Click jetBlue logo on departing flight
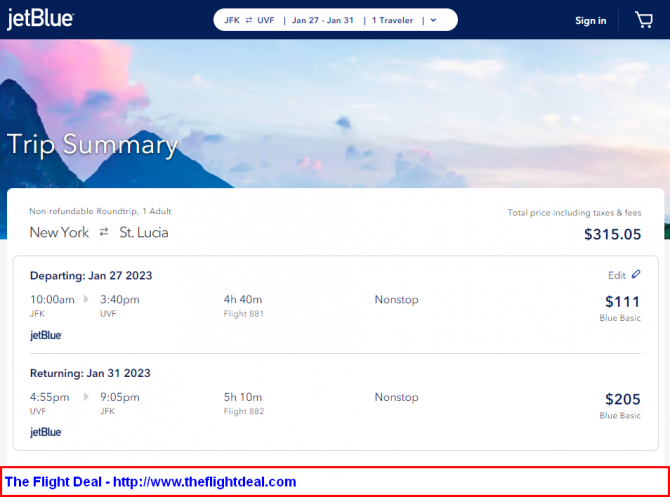The height and width of the screenshot is (497, 670). [x=46, y=335]
